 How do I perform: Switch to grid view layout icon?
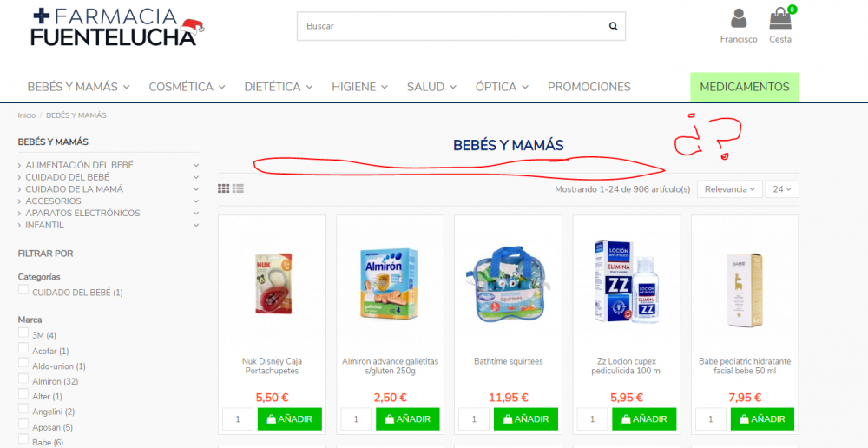pos(224,188)
